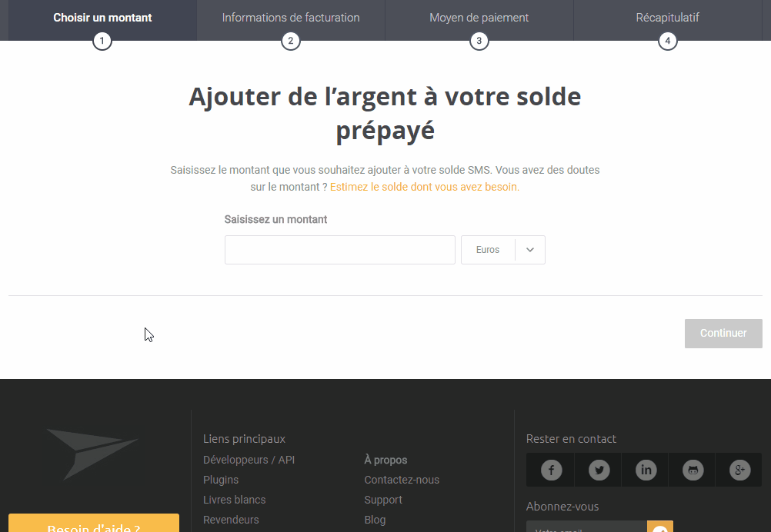Viewport: 771px width, 532px height.
Task: Expand the Euros currency dropdown arrow
Action: point(530,250)
